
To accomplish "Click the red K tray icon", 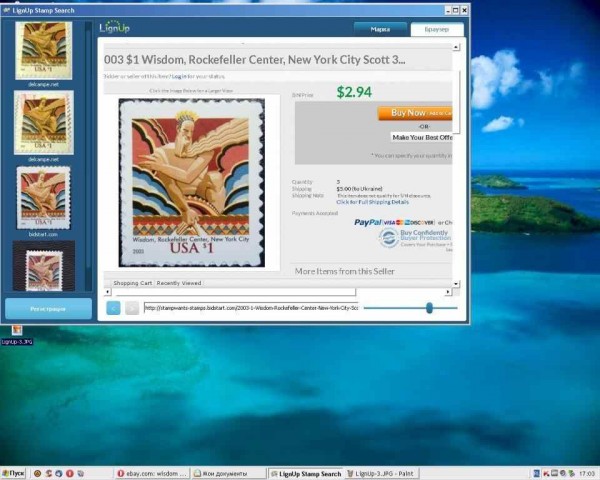I will click(x=546, y=473).
